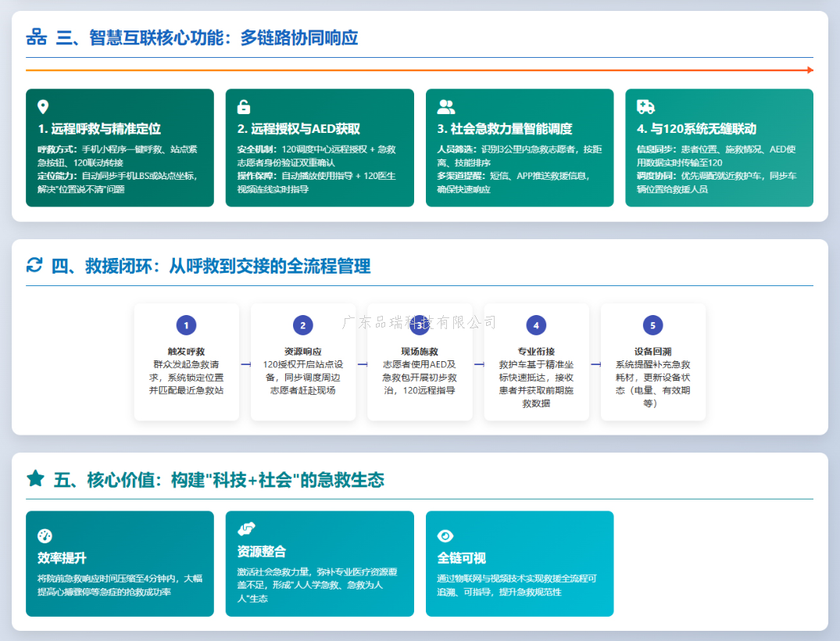
Task: Select step circle number 5 设备回溯
Action: [652, 325]
